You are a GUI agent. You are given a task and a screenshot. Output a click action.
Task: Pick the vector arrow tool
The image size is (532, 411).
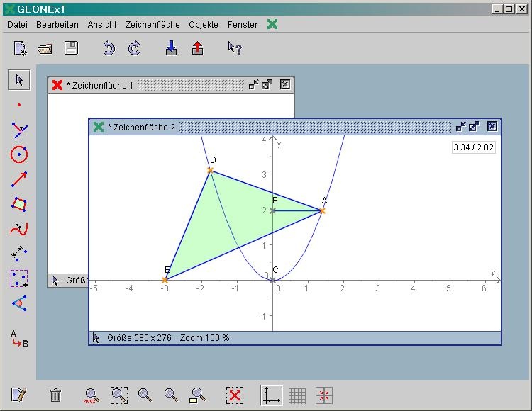[x=19, y=179]
